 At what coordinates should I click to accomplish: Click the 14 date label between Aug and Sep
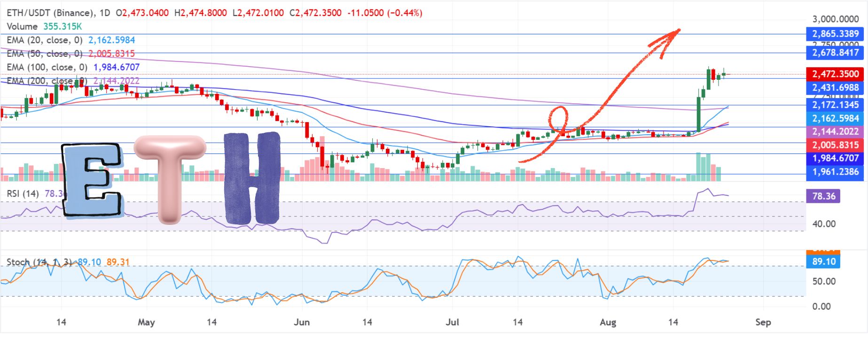coord(673,323)
